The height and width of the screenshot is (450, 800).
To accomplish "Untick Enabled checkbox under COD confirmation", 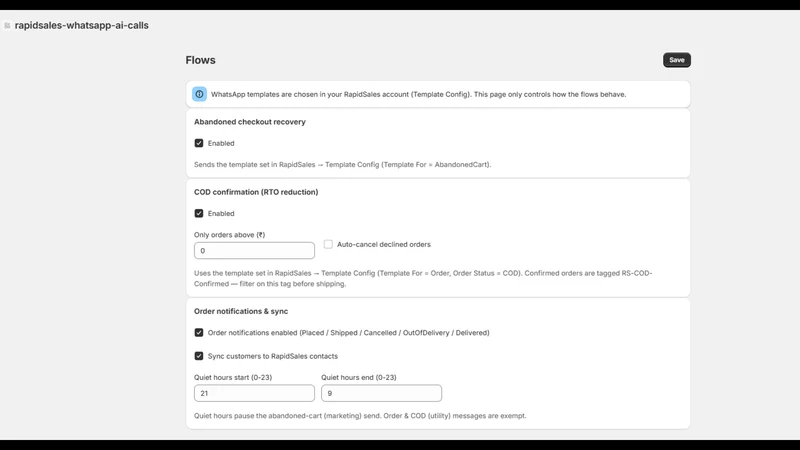I will 199,213.
